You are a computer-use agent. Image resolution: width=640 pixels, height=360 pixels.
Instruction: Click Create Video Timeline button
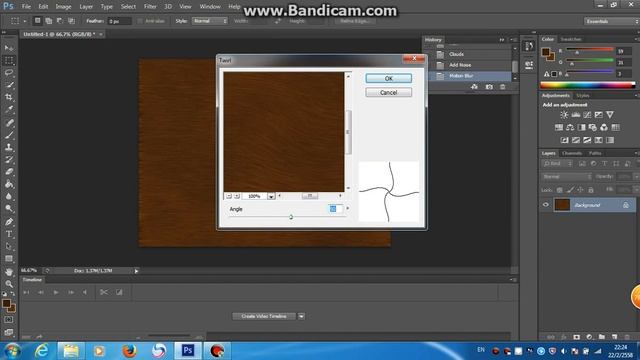pos(264,316)
